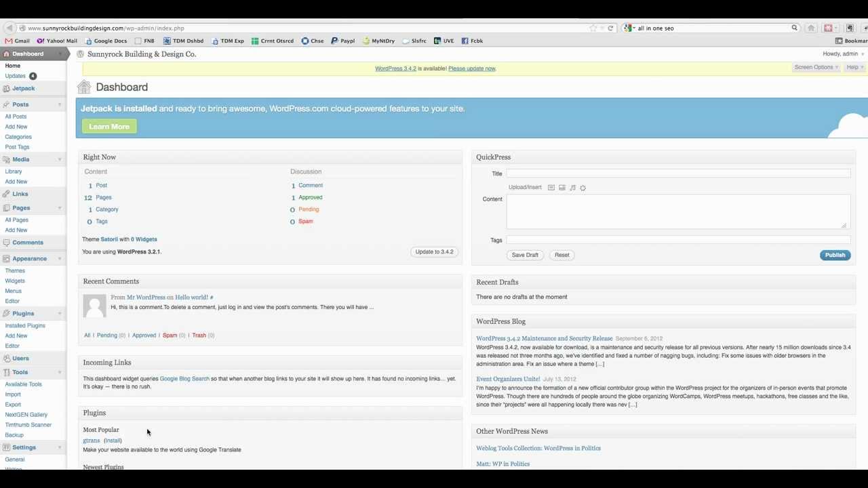
Task: Click the Jetpack icon in the sidebar
Action: (x=6, y=89)
